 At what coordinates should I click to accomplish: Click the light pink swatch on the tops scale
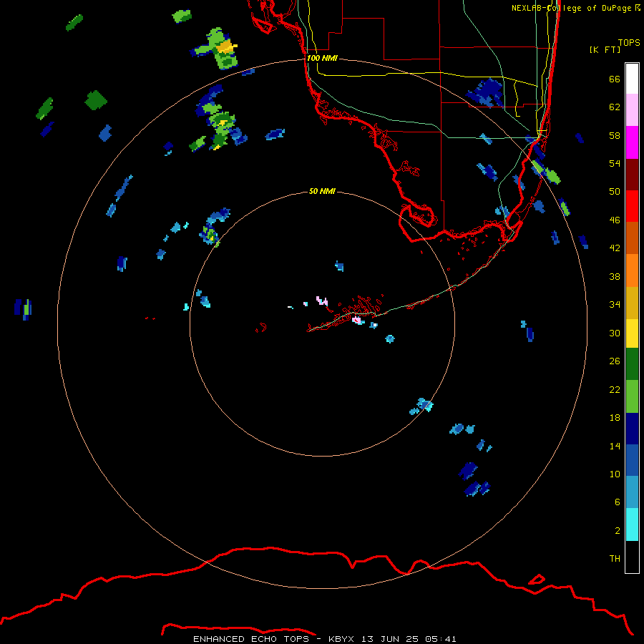(x=632, y=109)
